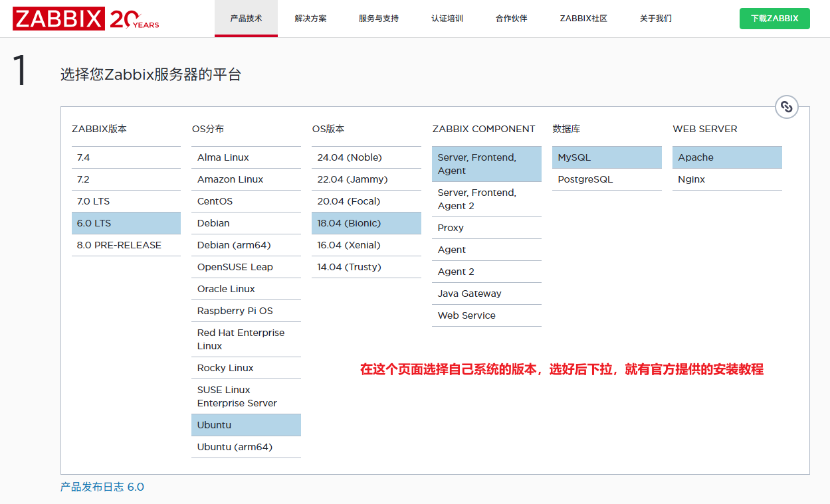This screenshot has height=504, width=830.
Task: Select Server, Frontend, Agent component
Action: pyautogui.click(x=486, y=164)
